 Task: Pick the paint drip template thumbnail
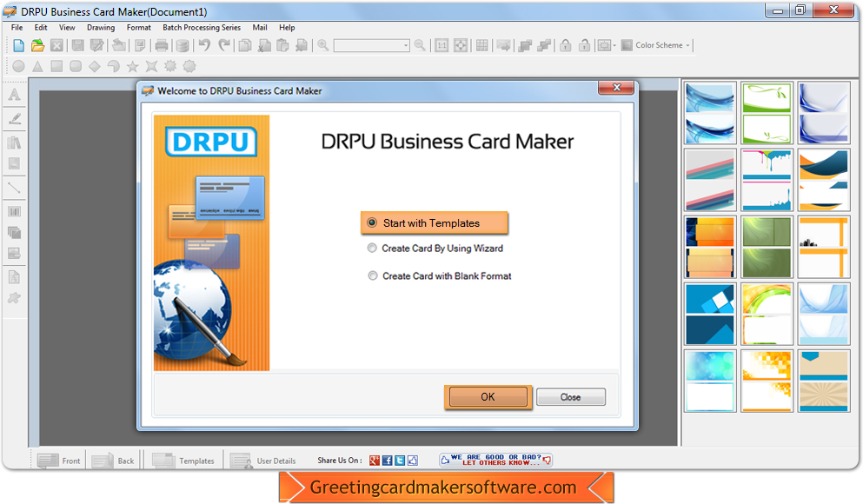[x=767, y=180]
